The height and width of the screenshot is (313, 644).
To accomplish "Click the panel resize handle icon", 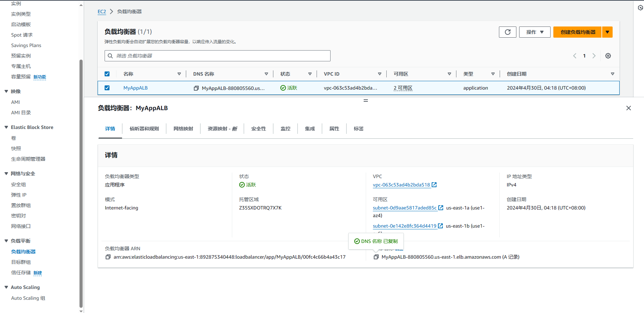I will click(x=366, y=100).
